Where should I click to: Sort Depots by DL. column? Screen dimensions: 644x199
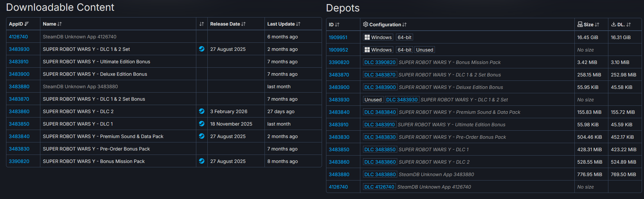click(x=625, y=25)
